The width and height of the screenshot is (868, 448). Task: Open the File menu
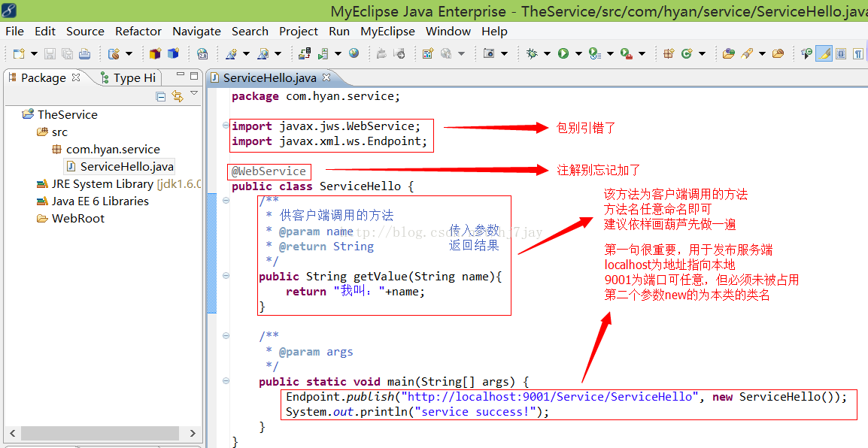[x=14, y=32]
